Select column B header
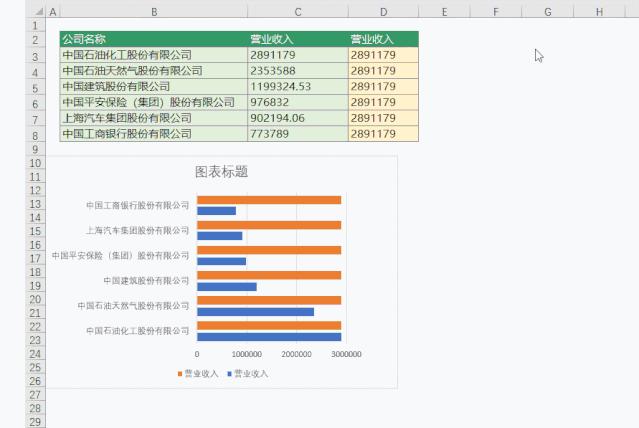This screenshot has height=428, width=639. click(154, 12)
